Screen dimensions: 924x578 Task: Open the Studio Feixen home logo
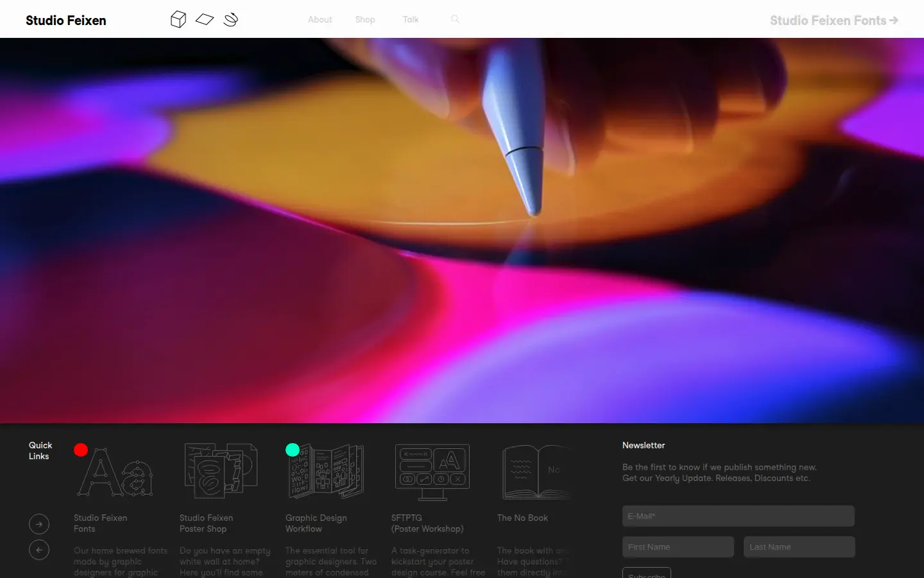[x=65, y=20]
